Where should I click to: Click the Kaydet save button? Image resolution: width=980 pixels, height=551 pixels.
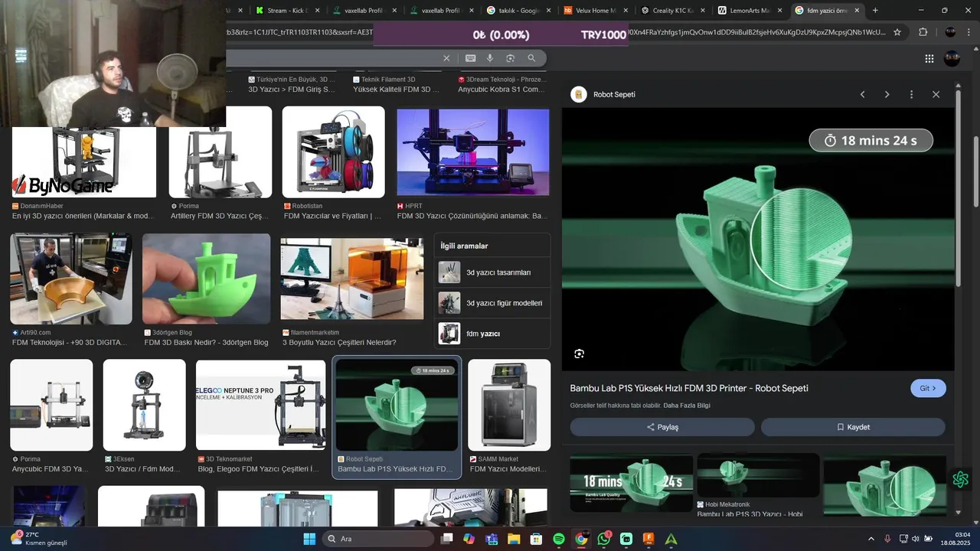853,427
